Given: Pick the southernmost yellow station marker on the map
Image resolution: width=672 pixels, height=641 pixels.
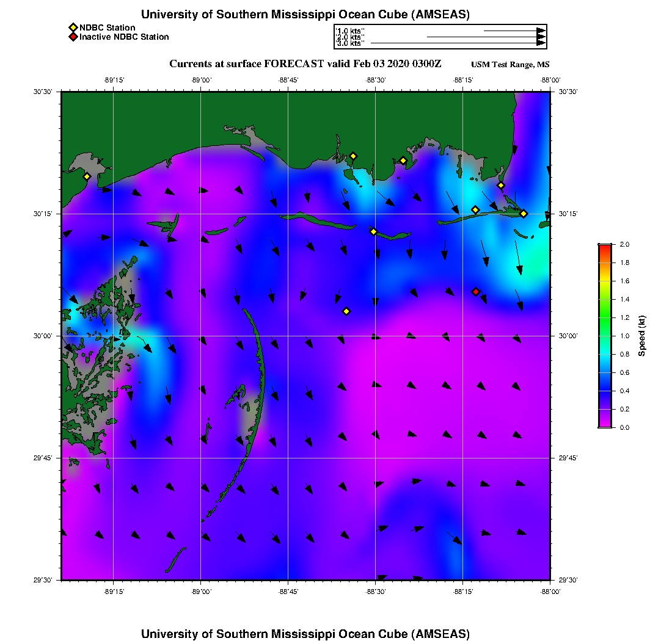Looking at the screenshot, I should [346, 311].
